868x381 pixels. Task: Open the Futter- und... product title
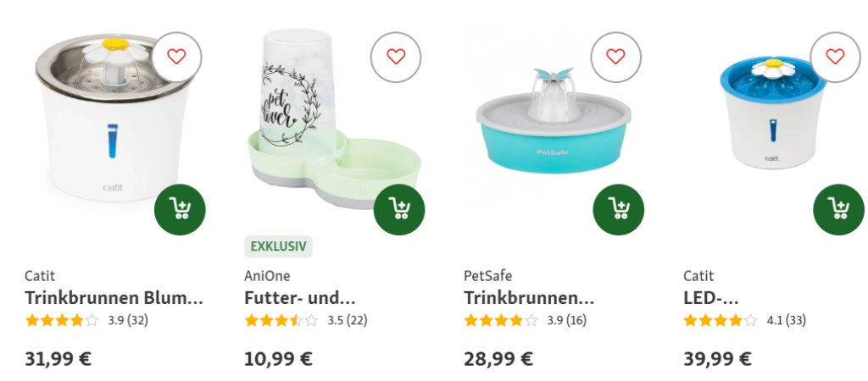click(x=299, y=298)
